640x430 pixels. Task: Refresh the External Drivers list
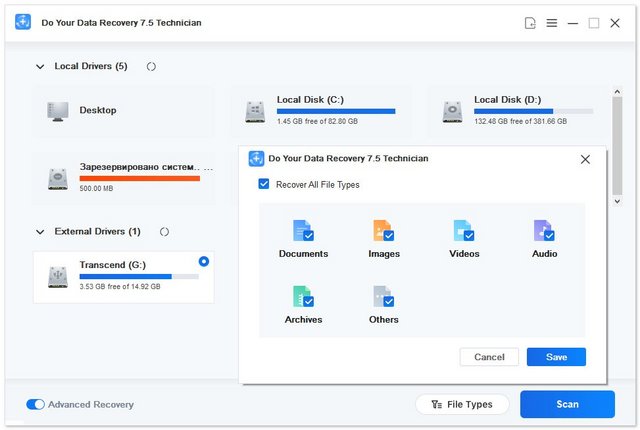(164, 232)
